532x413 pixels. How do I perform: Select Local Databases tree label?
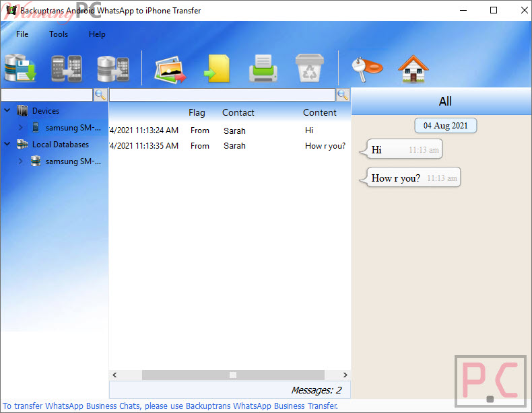point(61,145)
